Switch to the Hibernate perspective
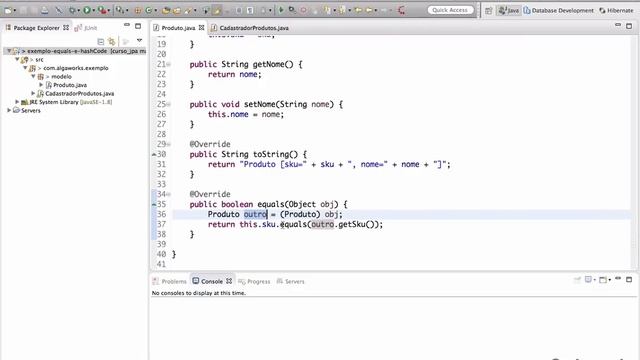640x360 pixels. pos(616,10)
